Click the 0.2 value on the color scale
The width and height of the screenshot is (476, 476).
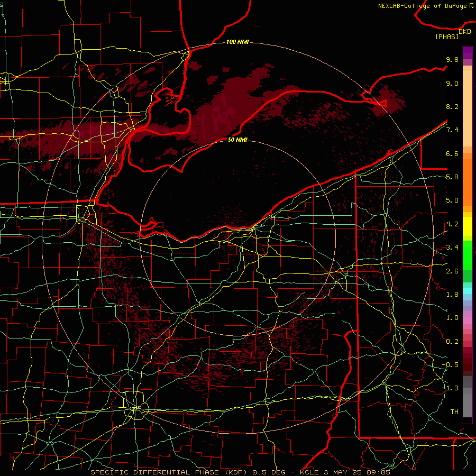click(x=452, y=342)
